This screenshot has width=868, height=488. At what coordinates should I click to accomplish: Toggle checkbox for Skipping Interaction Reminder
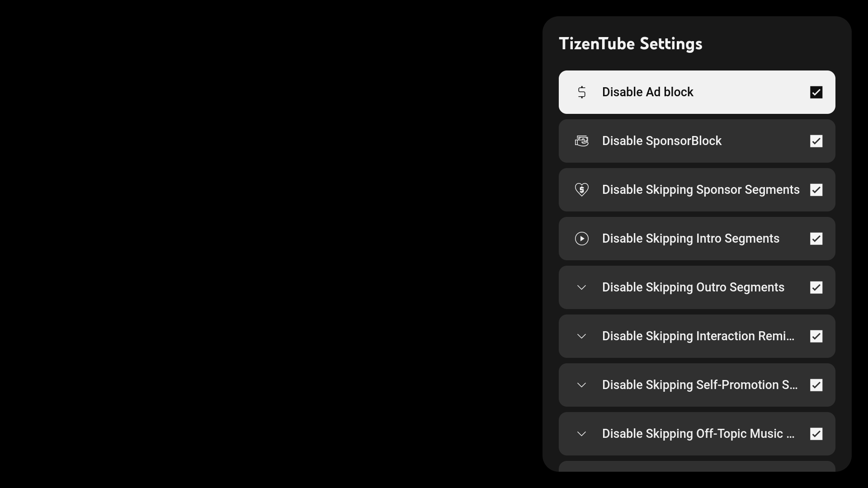(816, 336)
